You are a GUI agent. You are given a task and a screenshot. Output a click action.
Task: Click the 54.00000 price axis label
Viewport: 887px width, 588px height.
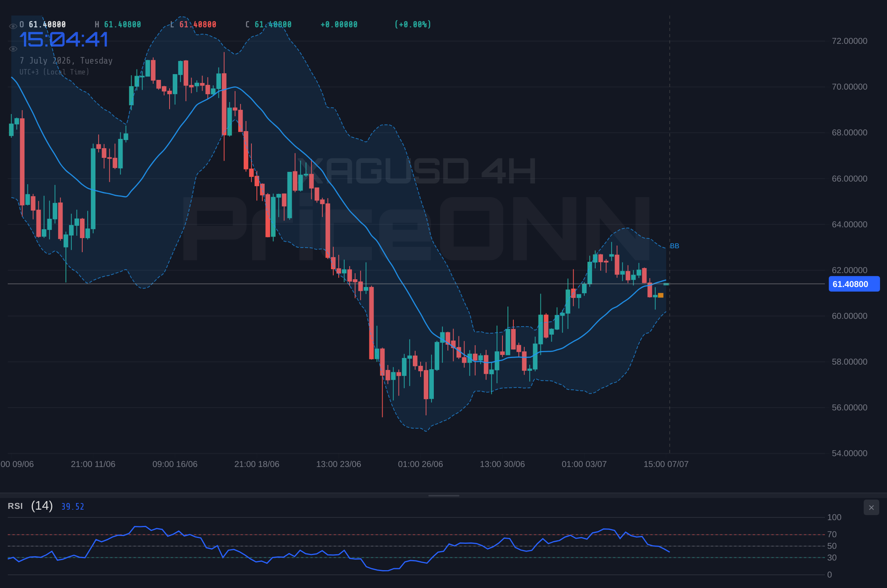pyautogui.click(x=849, y=453)
